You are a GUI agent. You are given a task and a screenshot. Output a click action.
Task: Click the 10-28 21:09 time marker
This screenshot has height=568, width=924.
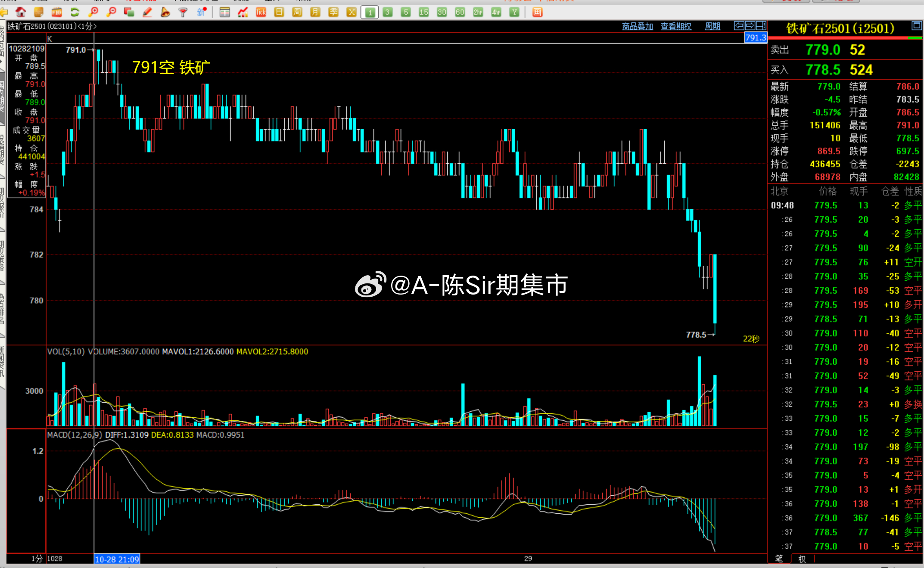tap(117, 559)
